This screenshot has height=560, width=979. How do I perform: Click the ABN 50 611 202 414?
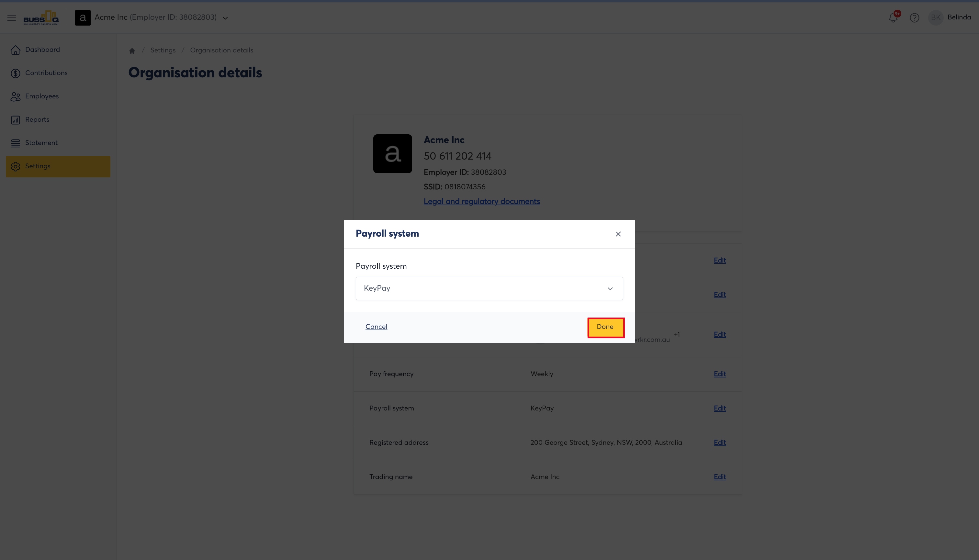[457, 156]
